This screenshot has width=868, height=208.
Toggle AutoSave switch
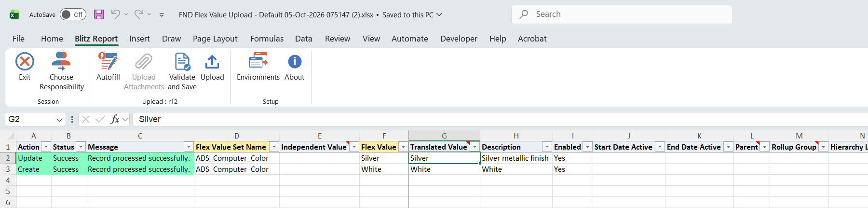[x=73, y=14]
